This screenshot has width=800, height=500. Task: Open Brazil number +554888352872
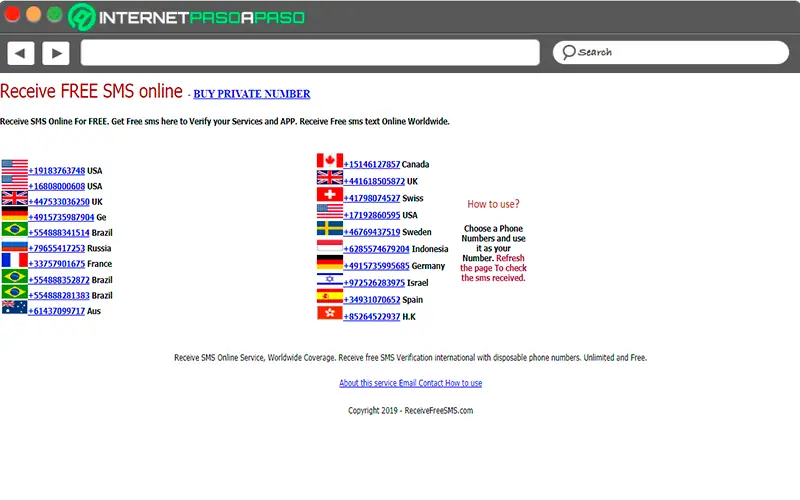(59, 280)
